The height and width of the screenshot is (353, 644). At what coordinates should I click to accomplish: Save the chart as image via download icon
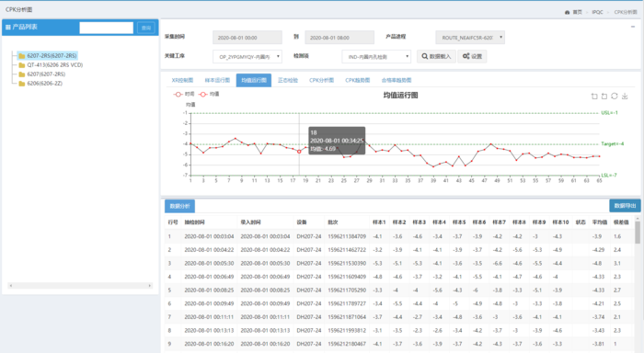point(625,96)
